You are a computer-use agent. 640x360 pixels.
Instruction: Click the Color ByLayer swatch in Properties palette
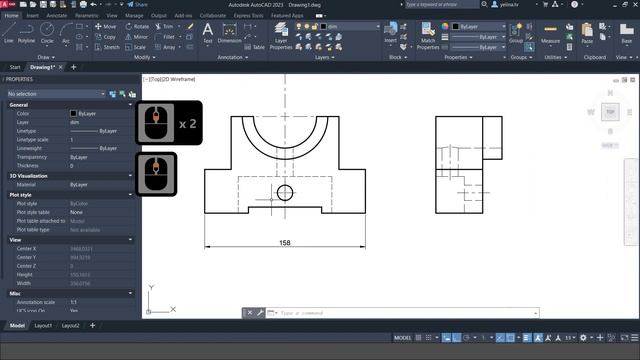[73, 113]
